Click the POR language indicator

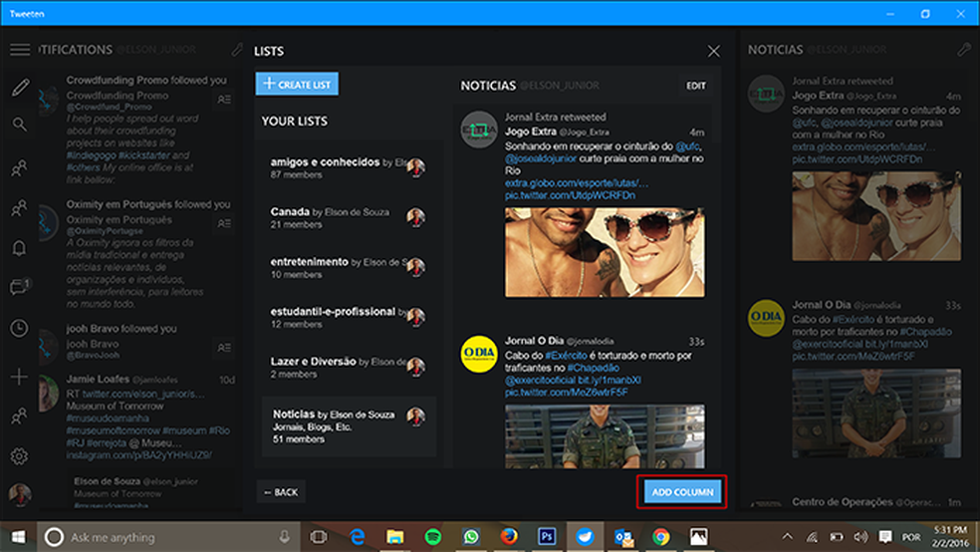tap(911, 537)
